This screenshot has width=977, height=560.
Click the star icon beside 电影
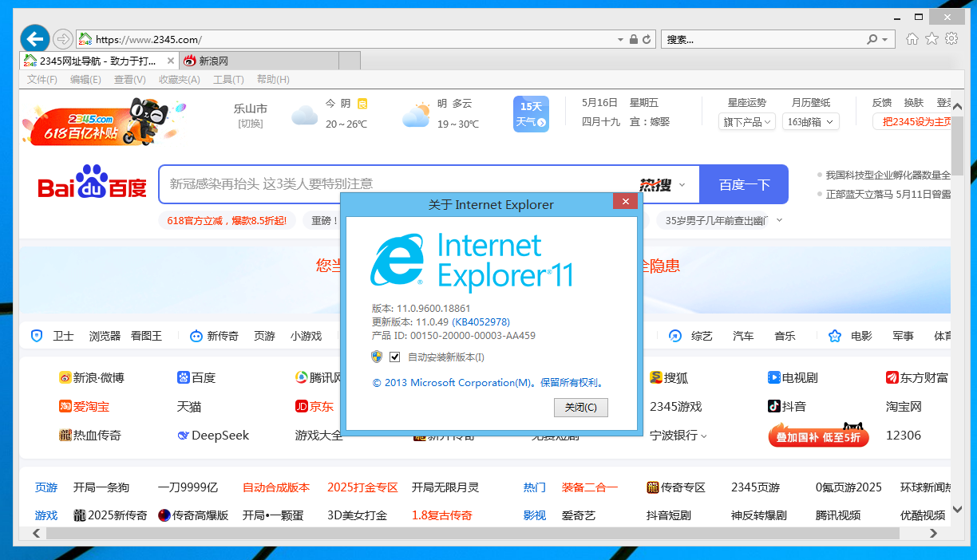point(835,336)
